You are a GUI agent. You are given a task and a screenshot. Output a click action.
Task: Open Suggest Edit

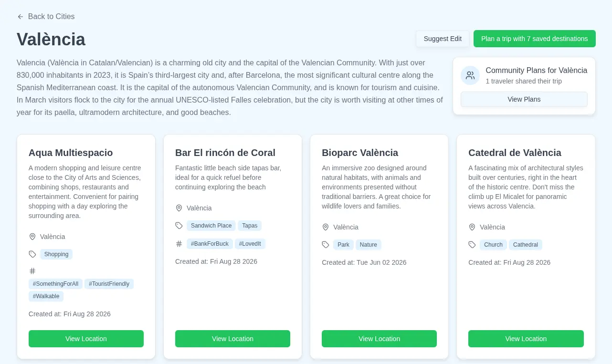[x=443, y=39]
